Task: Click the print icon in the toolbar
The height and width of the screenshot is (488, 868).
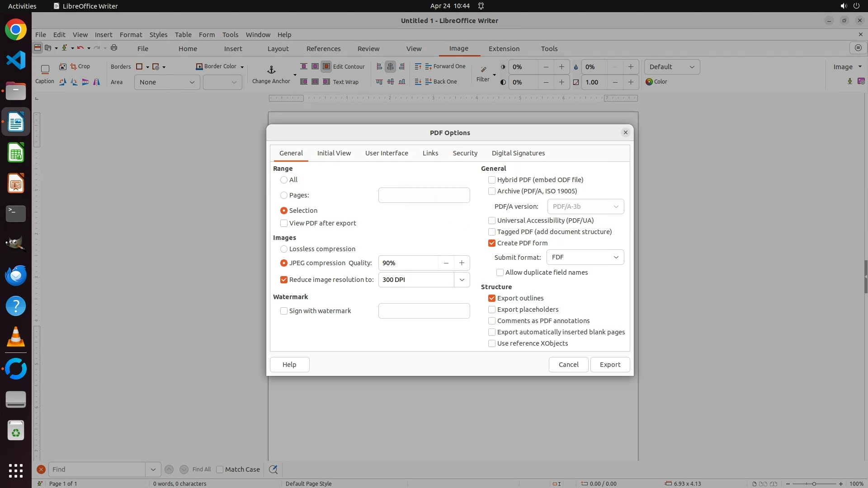Action: (x=114, y=48)
